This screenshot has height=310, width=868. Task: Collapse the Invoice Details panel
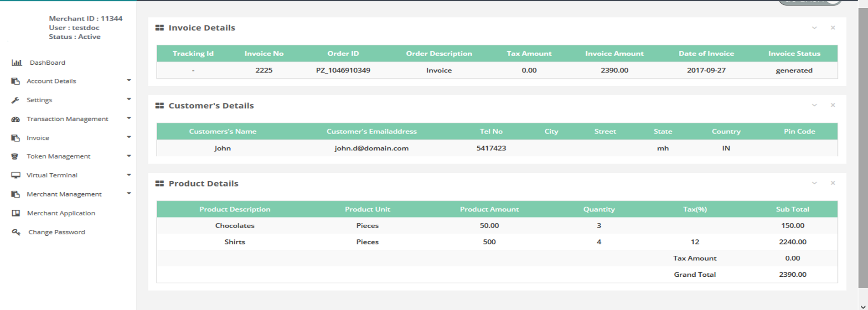coord(814,28)
